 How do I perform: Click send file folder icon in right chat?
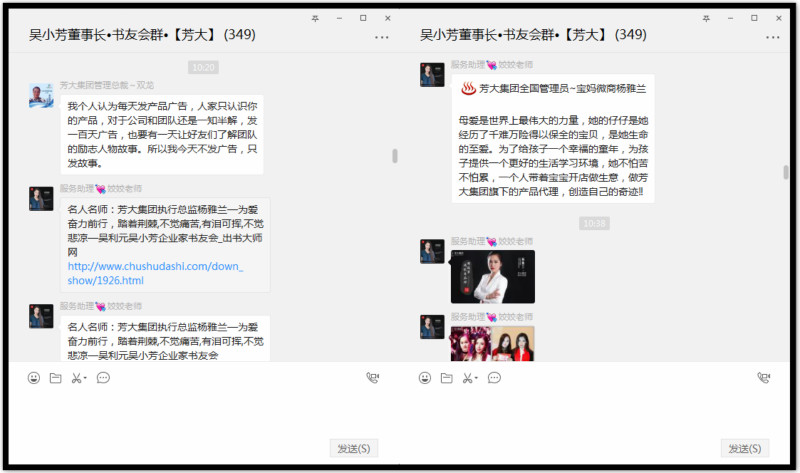[446, 378]
